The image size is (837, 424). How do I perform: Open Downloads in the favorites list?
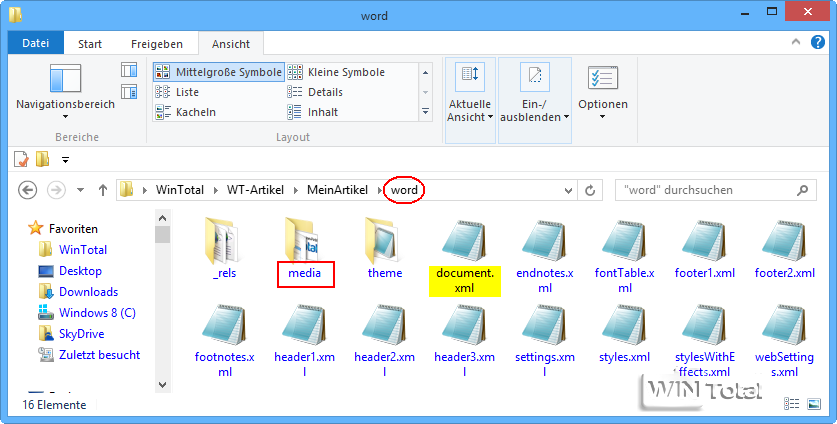coord(78,292)
